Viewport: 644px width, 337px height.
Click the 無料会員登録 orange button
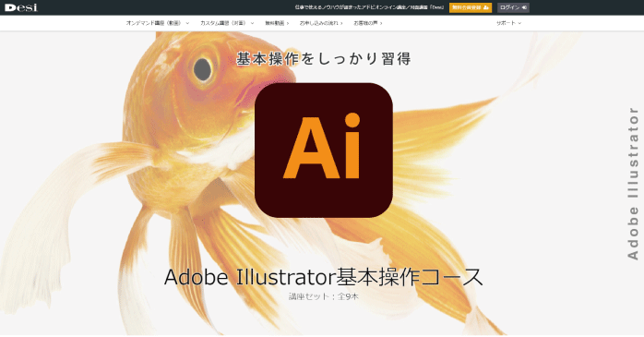click(x=471, y=7)
